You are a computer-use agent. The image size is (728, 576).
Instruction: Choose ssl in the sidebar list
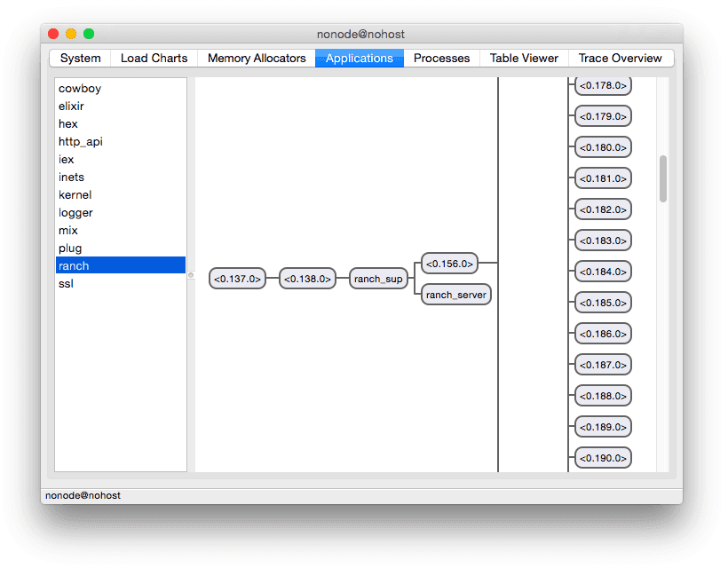pos(67,284)
